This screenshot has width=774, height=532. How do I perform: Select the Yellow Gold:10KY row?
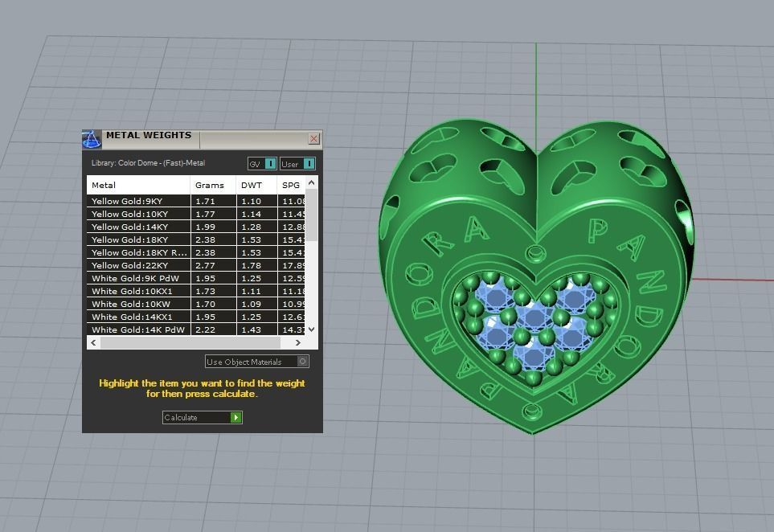(x=196, y=214)
